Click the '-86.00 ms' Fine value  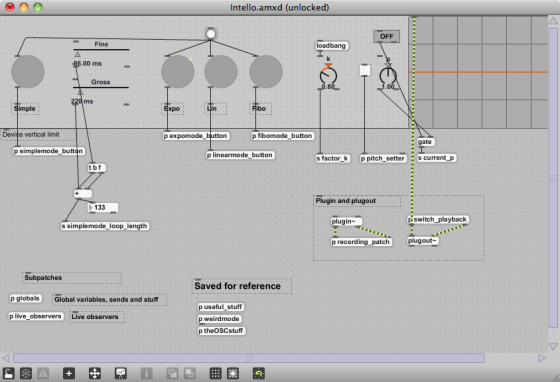[87, 64]
